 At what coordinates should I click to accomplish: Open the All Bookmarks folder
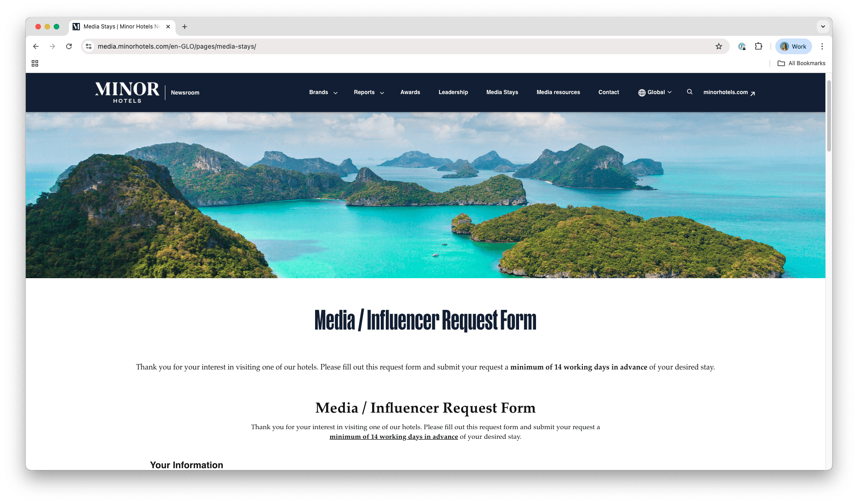801,63
